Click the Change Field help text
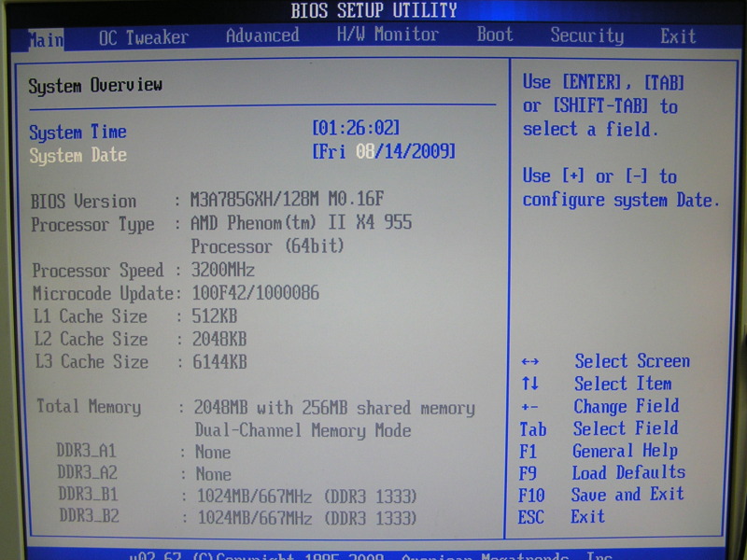747x560 pixels. point(627,406)
